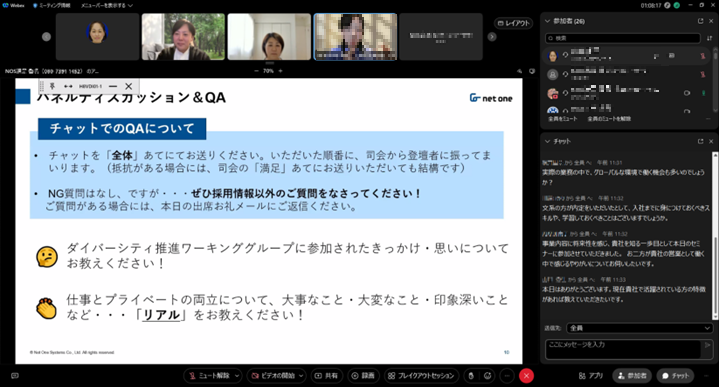The height and width of the screenshot is (387, 719).
Task: Click the participant sort icon beside search
Action: click(709, 38)
